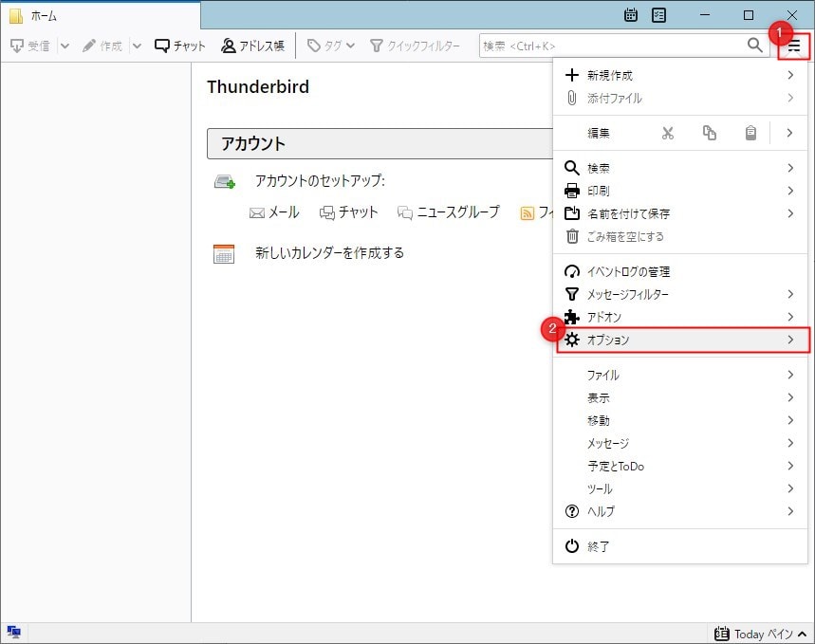The image size is (815, 644).
Task: Select アドオン from the menu
Action: 683,317
